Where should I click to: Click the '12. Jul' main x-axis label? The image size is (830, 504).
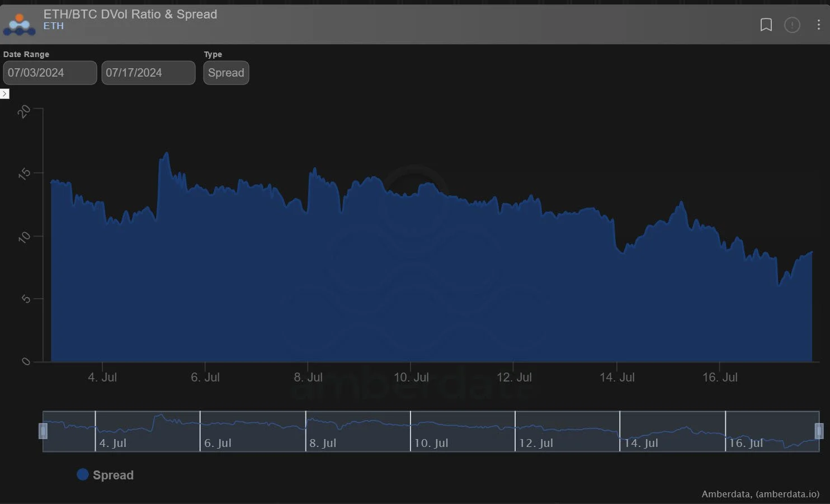(514, 378)
